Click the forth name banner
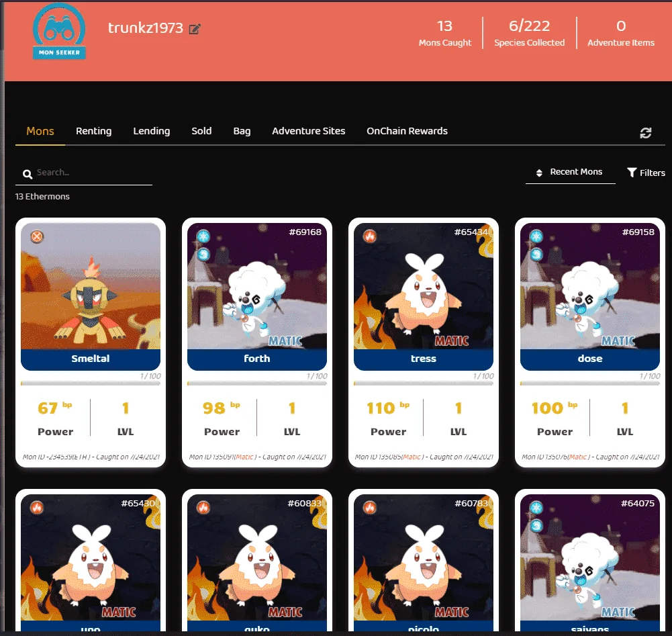This screenshot has height=636, width=672. click(x=257, y=359)
